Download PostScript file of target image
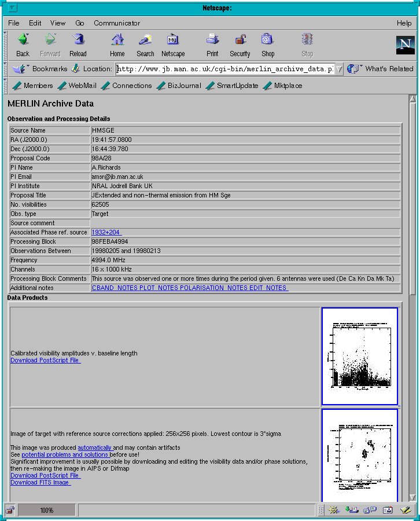 click(x=45, y=475)
